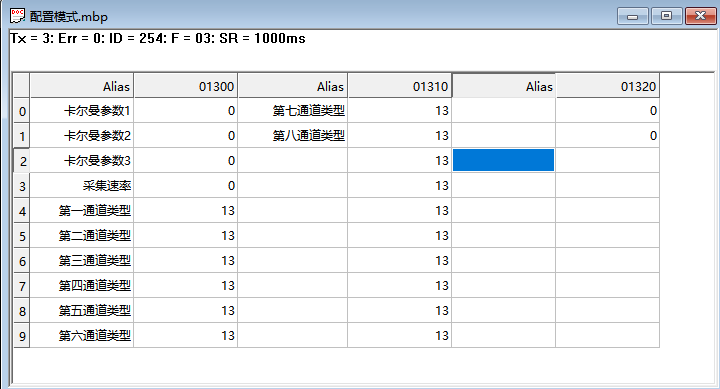Click the 配置模式.mbp document icon in title bar
The image size is (720, 389).
pyautogui.click(x=17, y=16)
